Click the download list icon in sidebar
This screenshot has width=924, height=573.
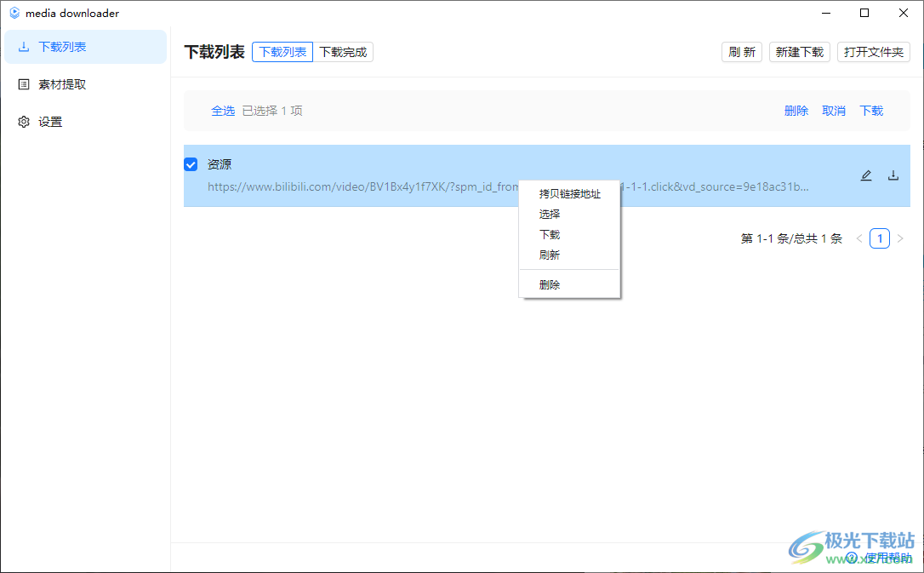[x=24, y=47]
